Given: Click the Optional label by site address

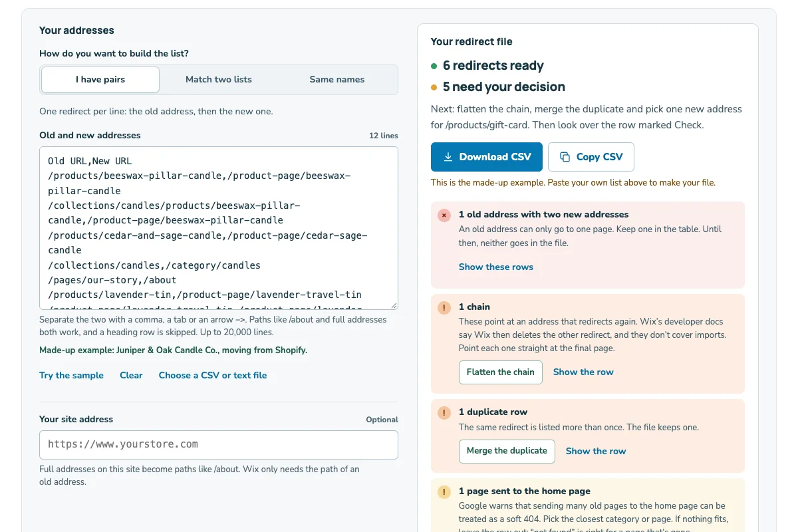Looking at the screenshot, I should 382,420.
